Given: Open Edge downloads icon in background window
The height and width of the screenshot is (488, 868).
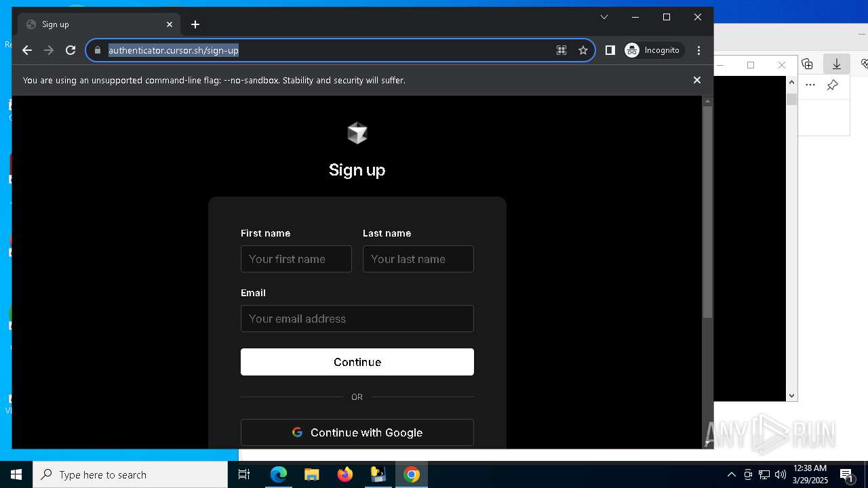Looking at the screenshot, I should pos(837,64).
